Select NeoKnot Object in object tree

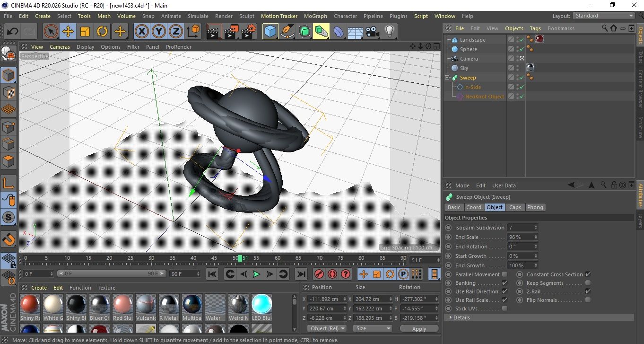click(x=484, y=97)
